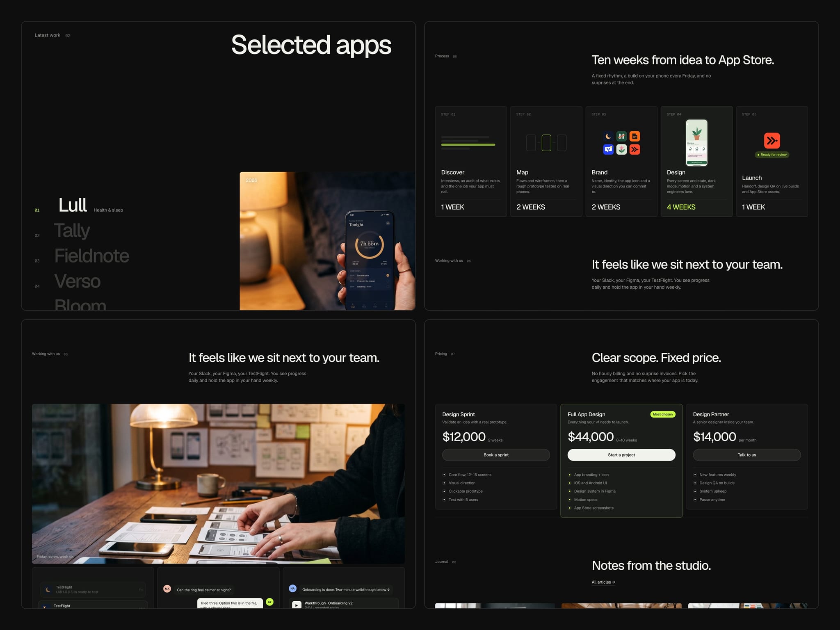Click the Book a sprint button
Image resolution: width=840 pixels, height=630 pixels.
pos(496,455)
